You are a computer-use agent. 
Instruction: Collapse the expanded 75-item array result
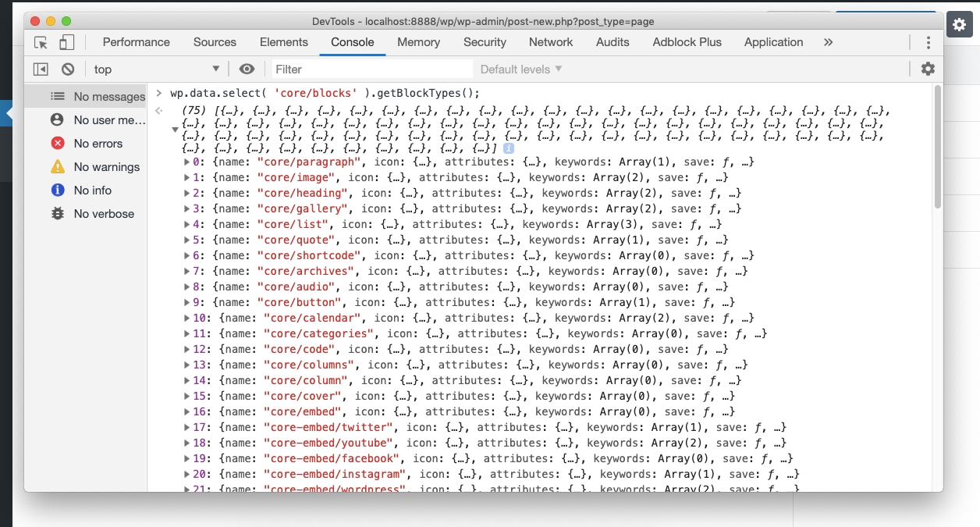175,130
